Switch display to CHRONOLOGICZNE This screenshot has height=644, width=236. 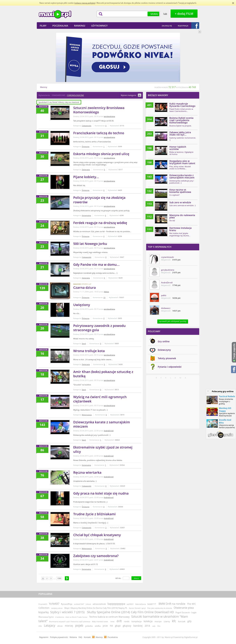75,95
